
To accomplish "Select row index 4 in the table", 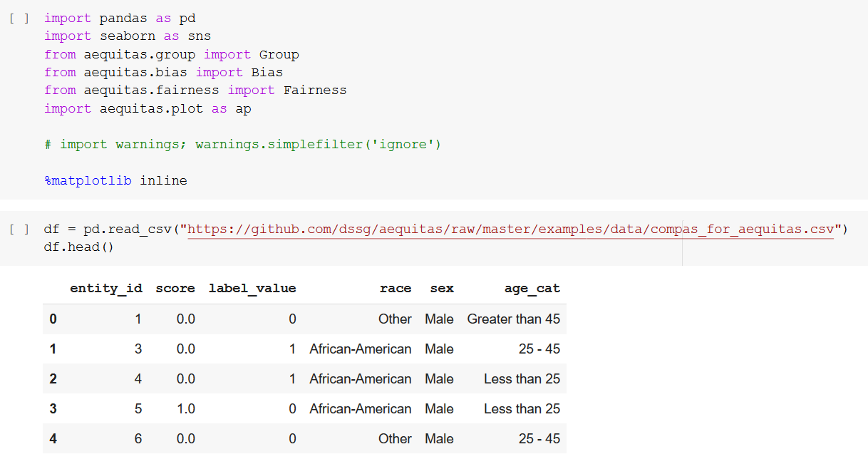I will pos(53,439).
